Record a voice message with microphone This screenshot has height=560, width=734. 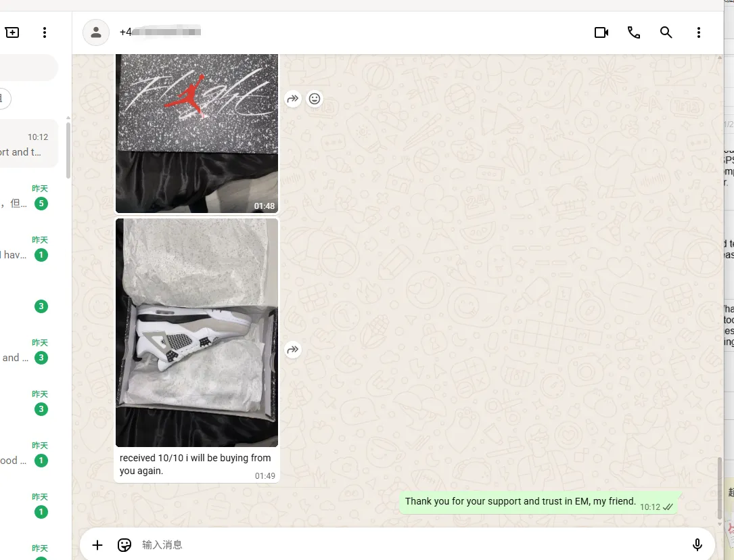697,544
